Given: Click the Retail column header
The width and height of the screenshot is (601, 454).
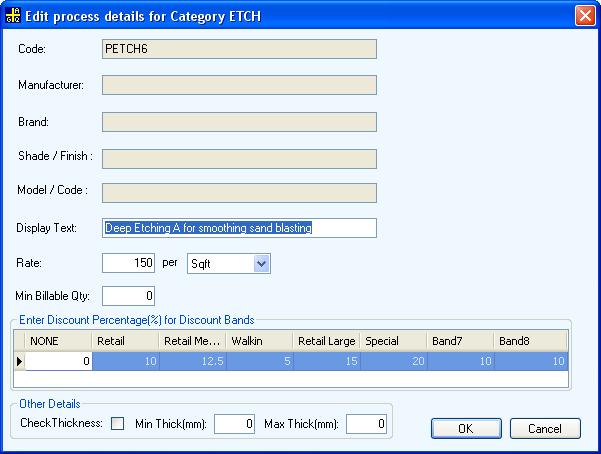Looking at the screenshot, I should [125, 341].
